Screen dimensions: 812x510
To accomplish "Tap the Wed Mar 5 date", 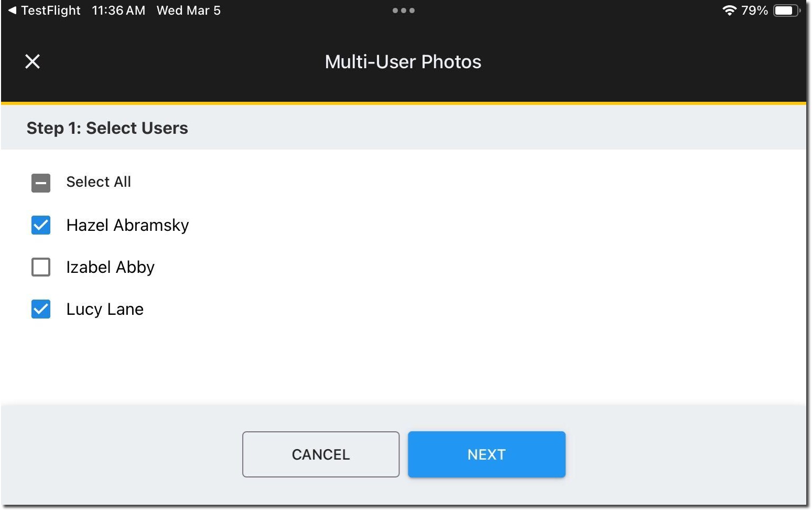I will 189,10.
